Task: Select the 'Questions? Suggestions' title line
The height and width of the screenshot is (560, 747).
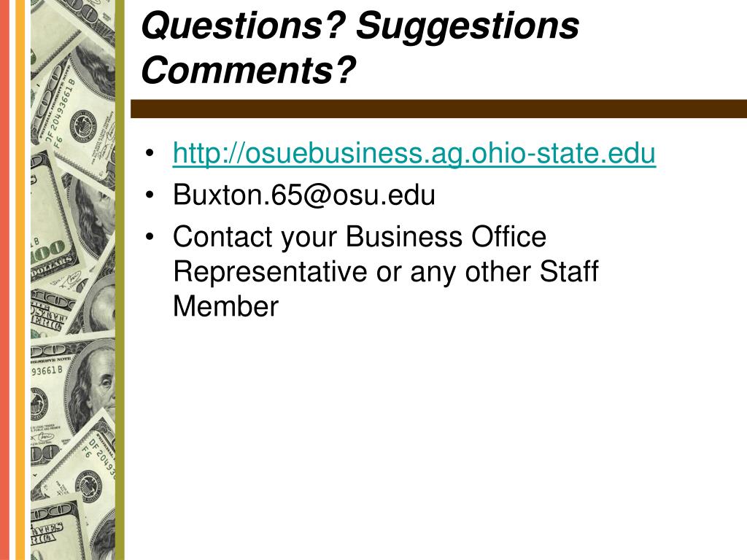Action: click(360, 26)
